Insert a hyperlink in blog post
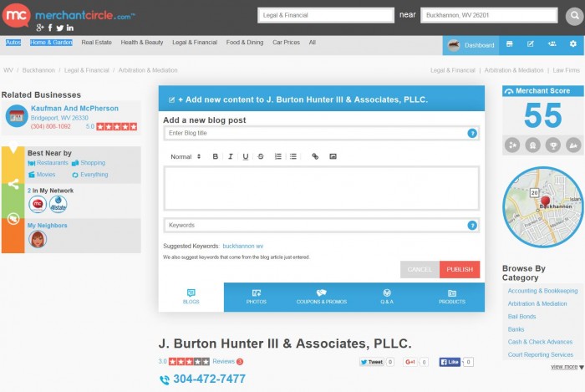Image resolution: width=585 pixels, height=392 pixels. click(x=315, y=156)
